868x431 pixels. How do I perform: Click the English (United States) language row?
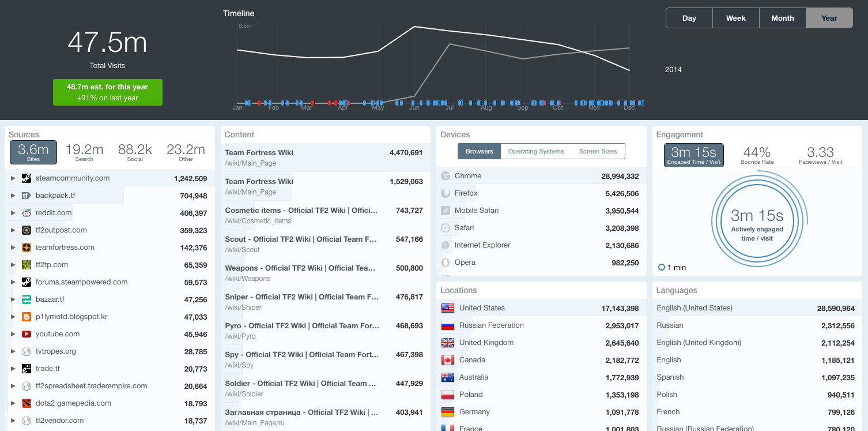click(757, 308)
